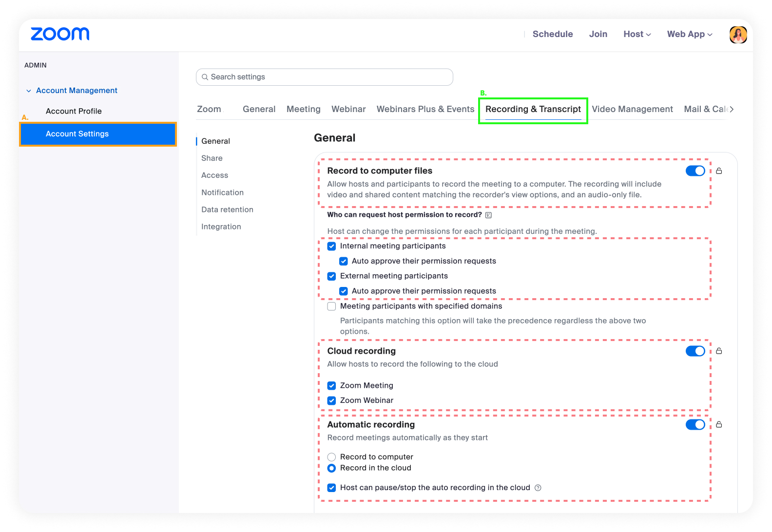772x532 pixels.
Task: Jump to the Data retention section
Action: (x=228, y=209)
